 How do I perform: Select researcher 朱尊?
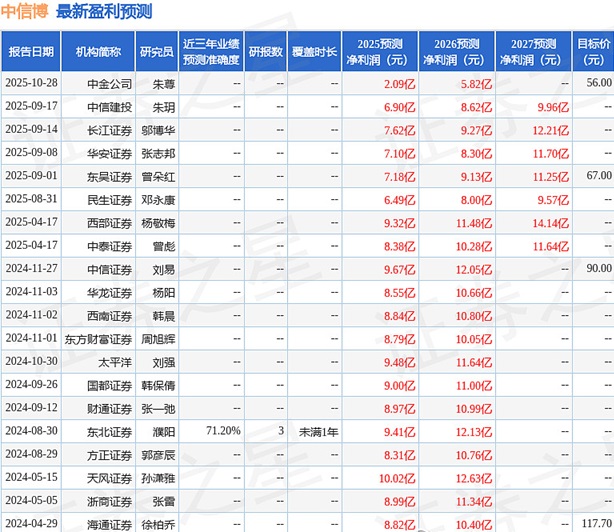[164, 84]
